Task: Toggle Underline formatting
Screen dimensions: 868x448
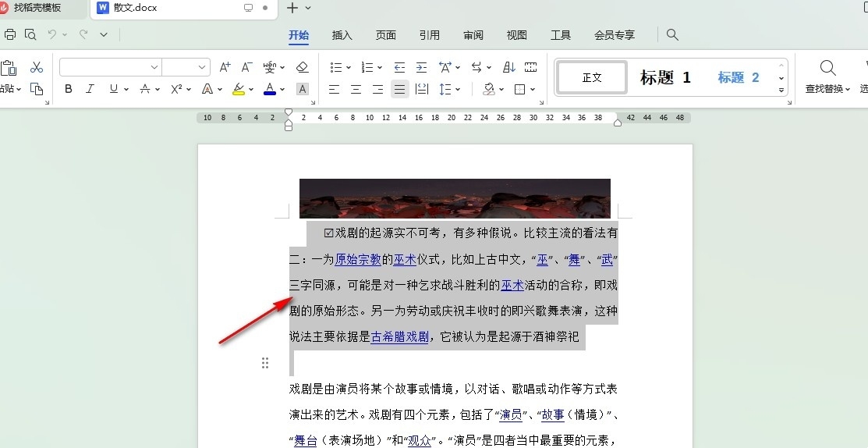Action: tap(114, 89)
